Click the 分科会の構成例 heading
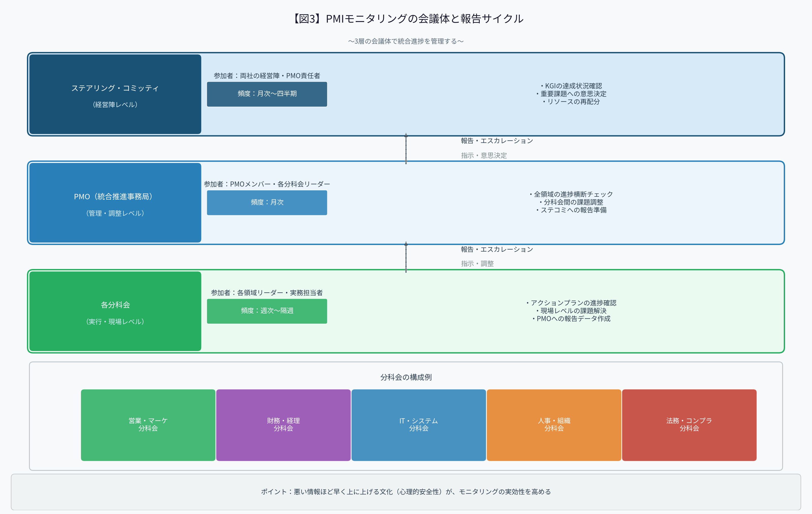 (406, 377)
